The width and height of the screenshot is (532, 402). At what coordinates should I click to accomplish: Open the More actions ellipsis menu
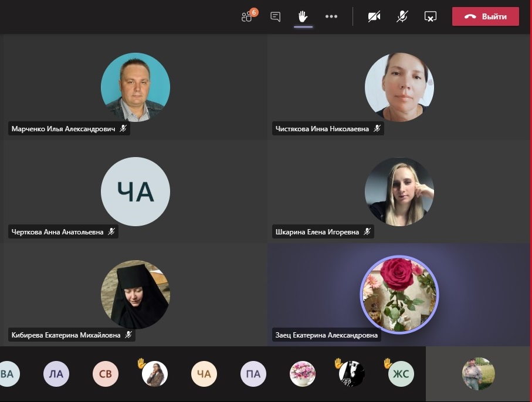point(331,16)
